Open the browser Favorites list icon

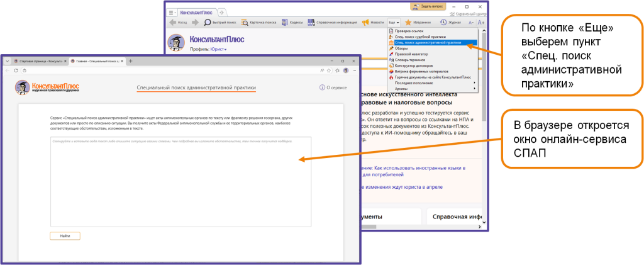click(x=338, y=70)
